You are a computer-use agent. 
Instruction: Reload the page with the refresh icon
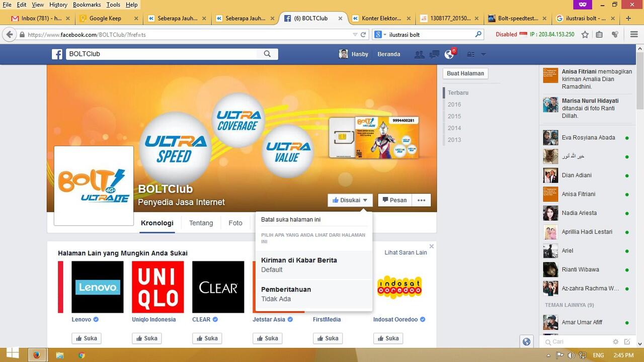(x=363, y=35)
